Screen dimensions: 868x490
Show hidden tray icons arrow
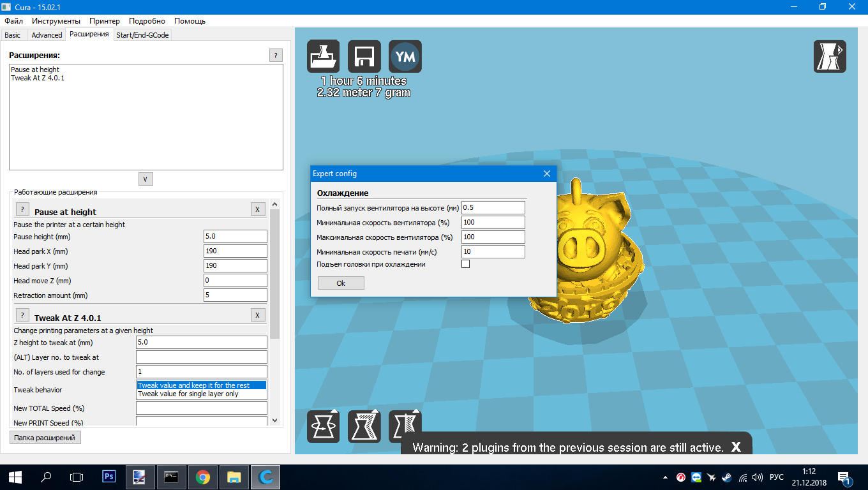(x=666, y=477)
